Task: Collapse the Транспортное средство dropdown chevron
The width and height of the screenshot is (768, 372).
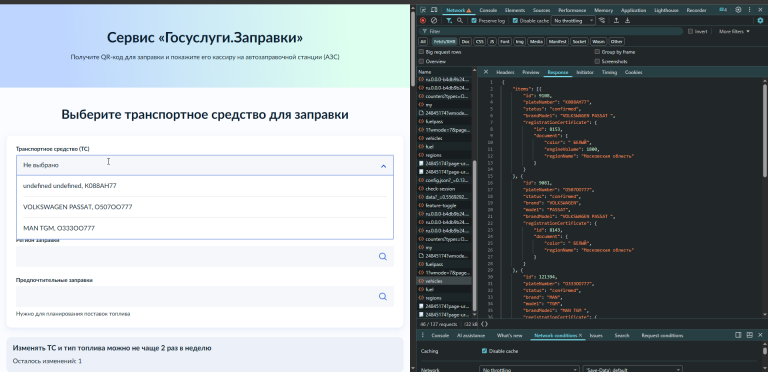Action: 384,166
